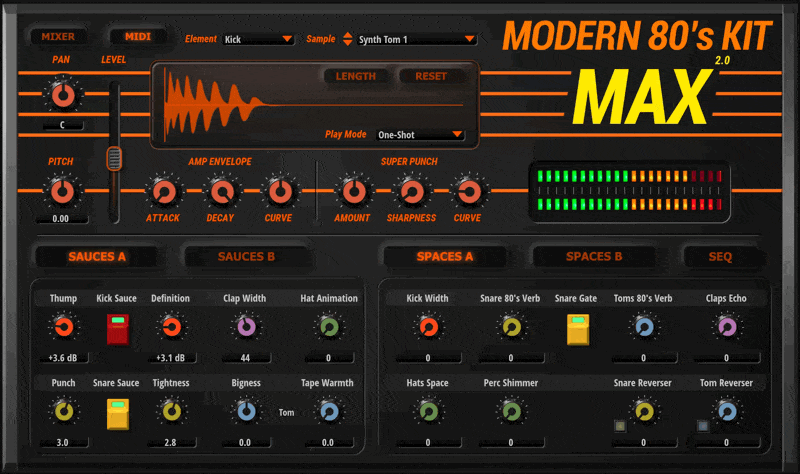Toggle the yellow Snare Sauce switch
The image size is (800, 474).
click(x=119, y=412)
